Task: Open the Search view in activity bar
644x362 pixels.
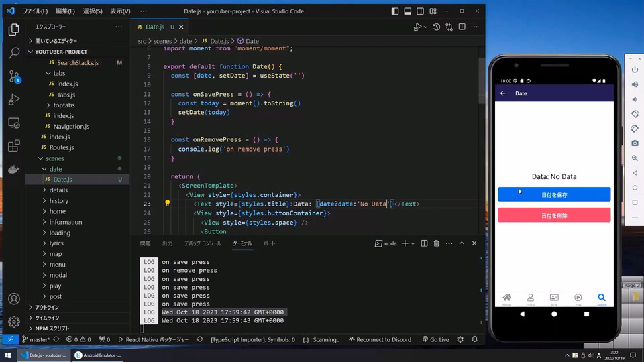Action: [x=14, y=52]
